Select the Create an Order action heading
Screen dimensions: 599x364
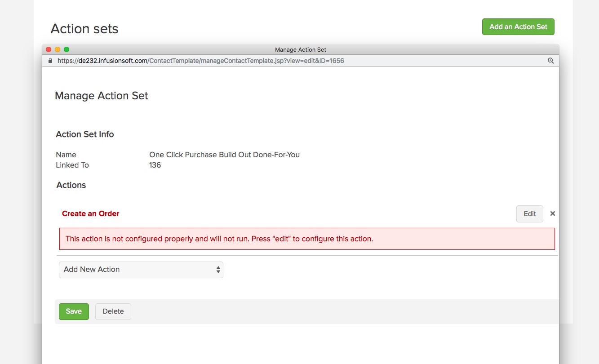tap(90, 213)
